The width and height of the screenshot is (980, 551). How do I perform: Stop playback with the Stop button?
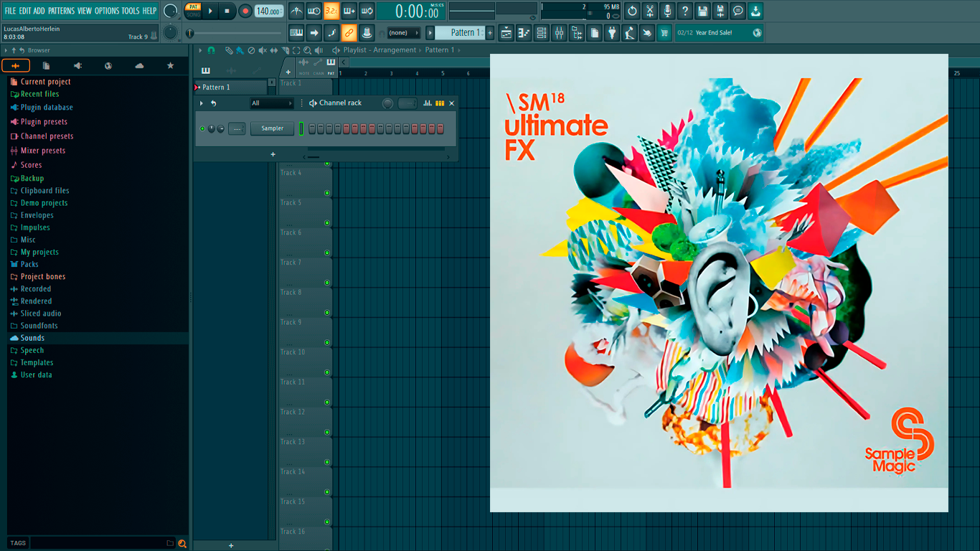(x=227, y=11)
